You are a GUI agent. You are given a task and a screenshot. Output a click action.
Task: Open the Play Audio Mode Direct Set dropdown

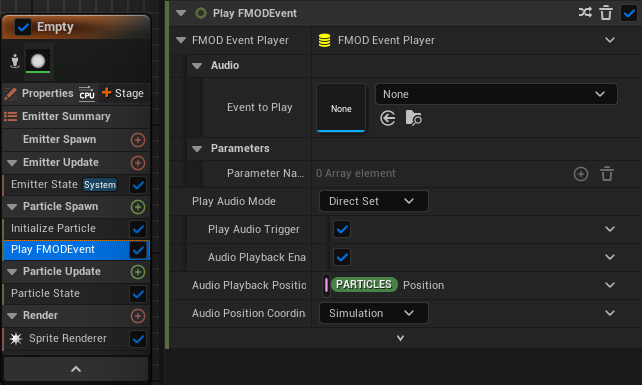373,201
